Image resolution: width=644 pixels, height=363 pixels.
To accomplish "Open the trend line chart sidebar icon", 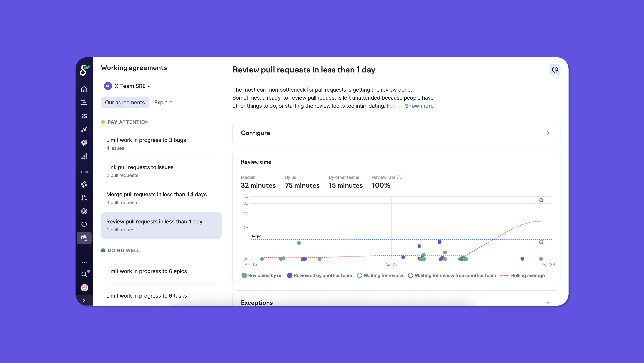I will click(84, 129).
